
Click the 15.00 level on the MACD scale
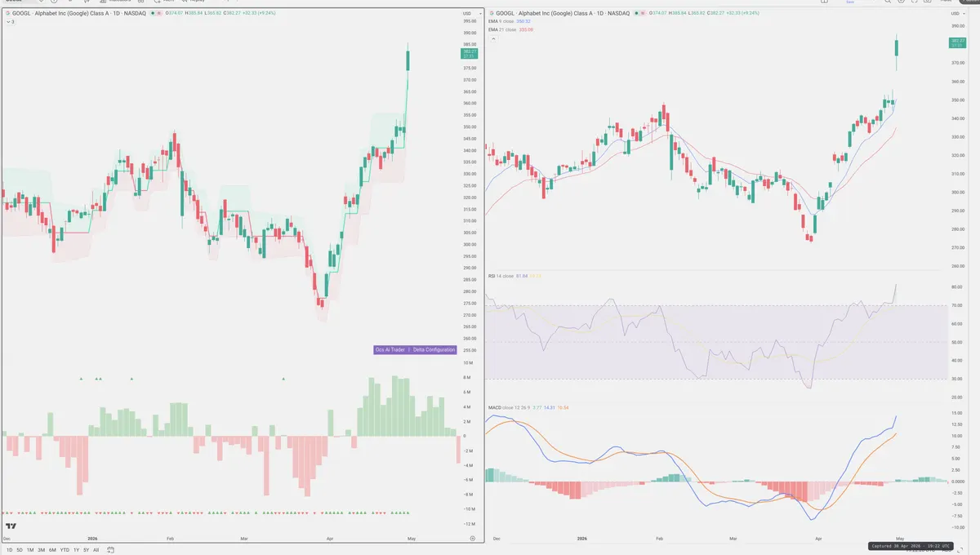pos(958,412)
